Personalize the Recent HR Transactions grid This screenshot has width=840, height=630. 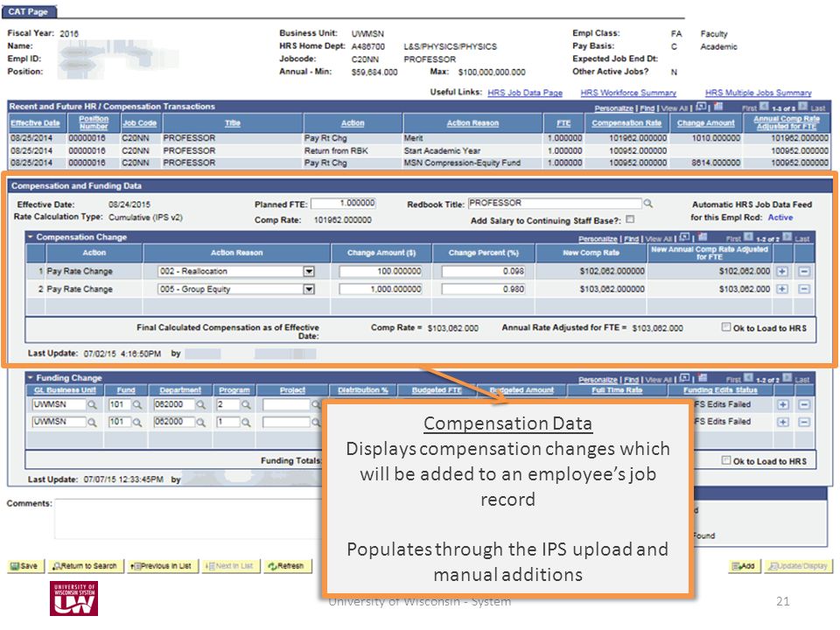click(x=614, y=108)
